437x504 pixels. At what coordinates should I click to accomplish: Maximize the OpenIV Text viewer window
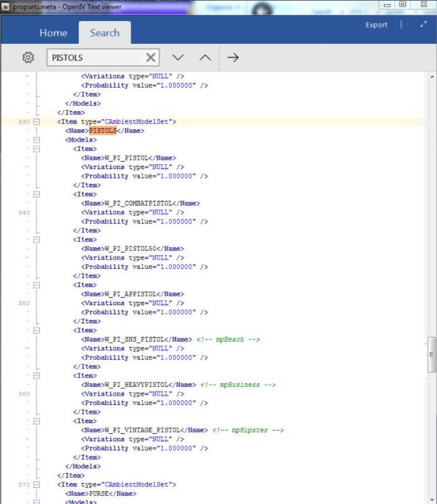(x=403, y=5)
